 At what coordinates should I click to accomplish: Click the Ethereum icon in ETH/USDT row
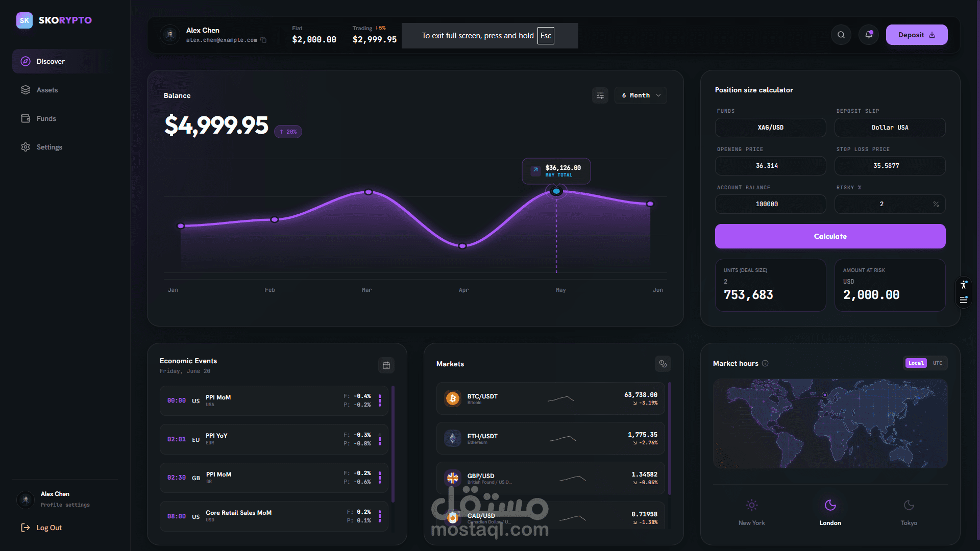coord(453,438)
